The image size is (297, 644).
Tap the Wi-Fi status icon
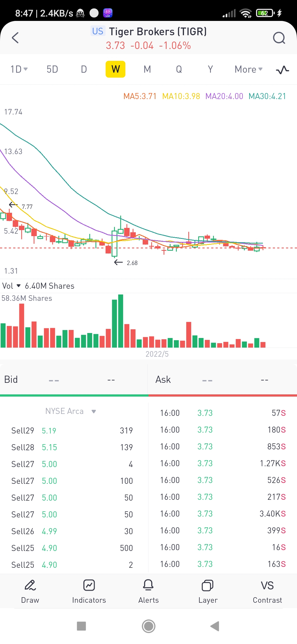pos(246,13)
